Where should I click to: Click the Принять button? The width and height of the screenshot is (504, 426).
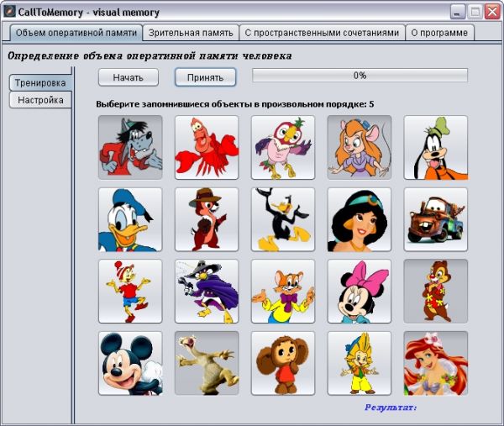coord(205,77)
